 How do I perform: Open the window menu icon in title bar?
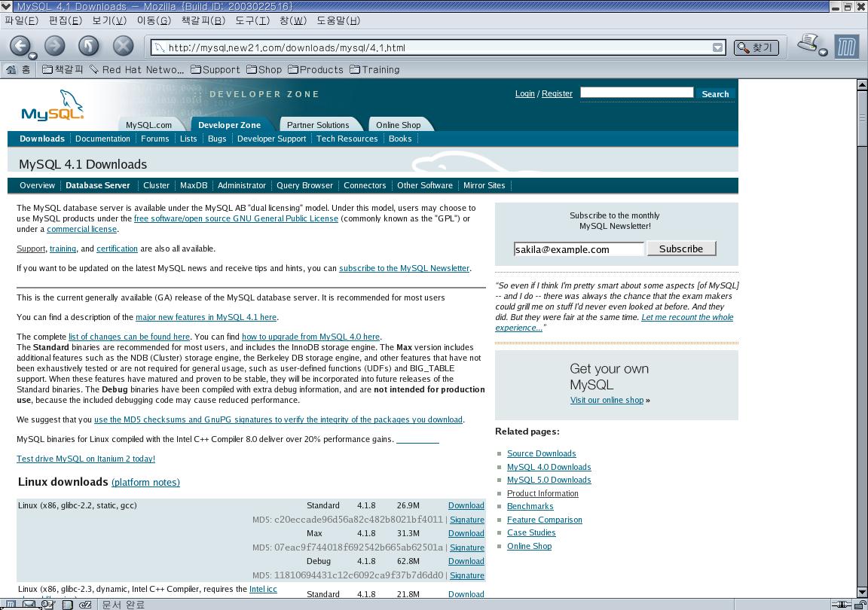(x=6, y=6)
